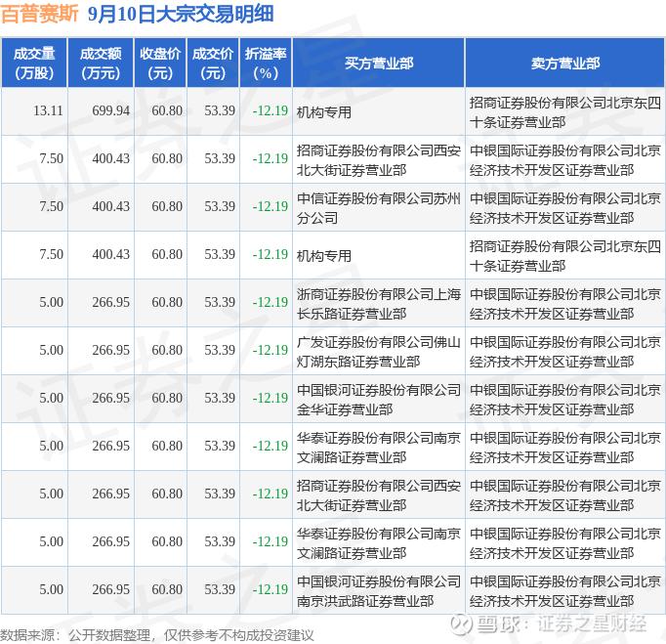The width and height of the screenshot is (666, 644).
Task: Click 招商证券北京东四十条 seller in 699.94 row
Action: pyautogui.click(x=564, y=112)
